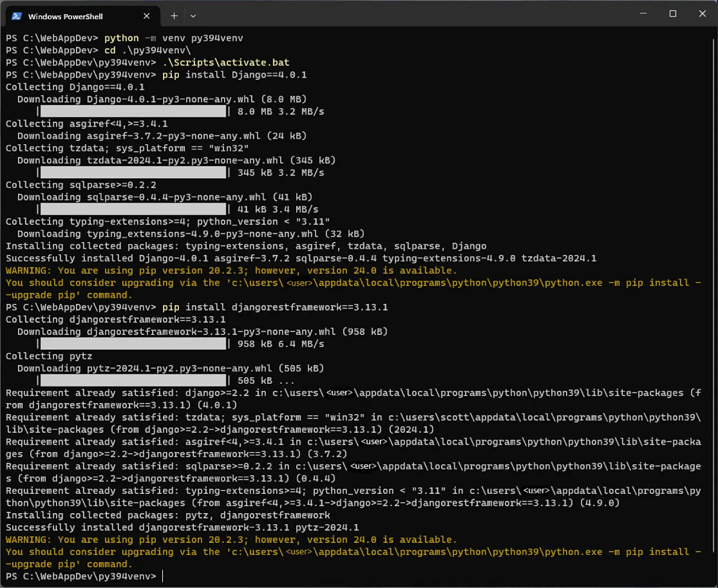Click the 'pip install djangorestframework==3.13.1' command
The width and height of the screenshot is (718, 588).
point(275,307)
